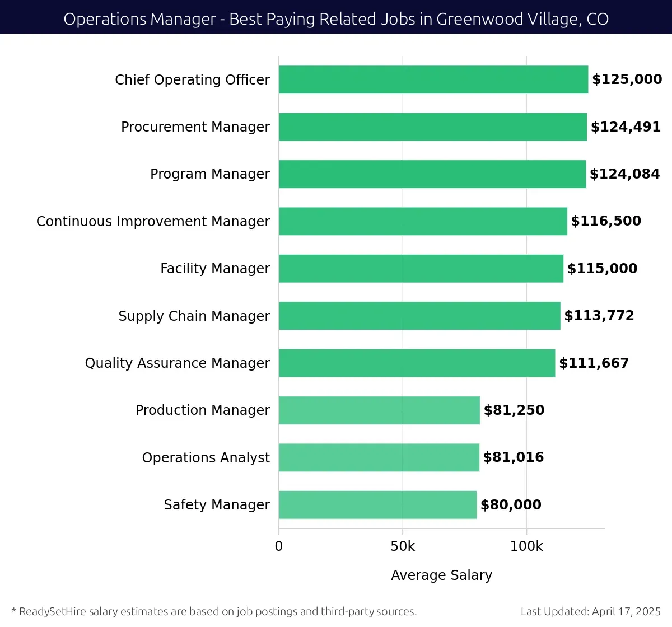Select the Operations Analyst bar
The width and height of the screenshot is (672, 627).
[x=379, y=457]
